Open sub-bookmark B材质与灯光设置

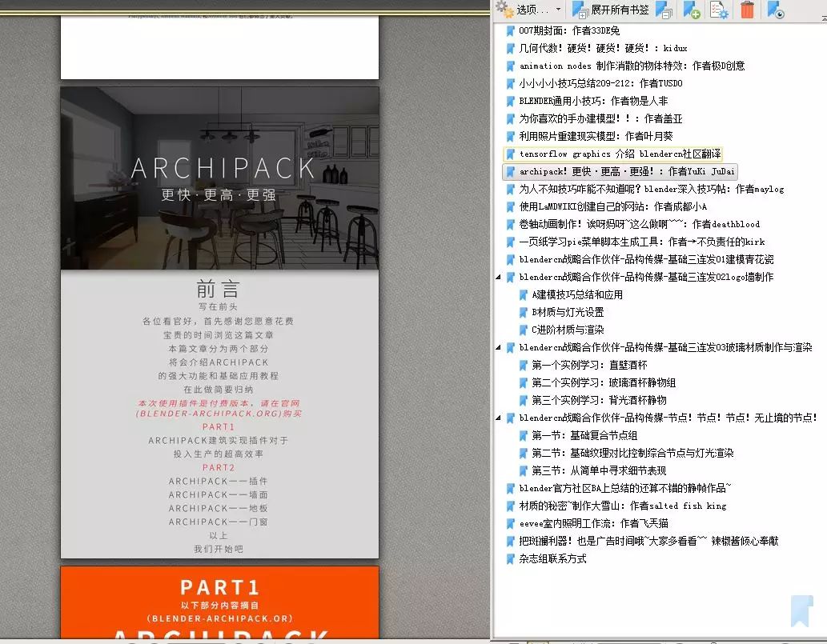568,312
